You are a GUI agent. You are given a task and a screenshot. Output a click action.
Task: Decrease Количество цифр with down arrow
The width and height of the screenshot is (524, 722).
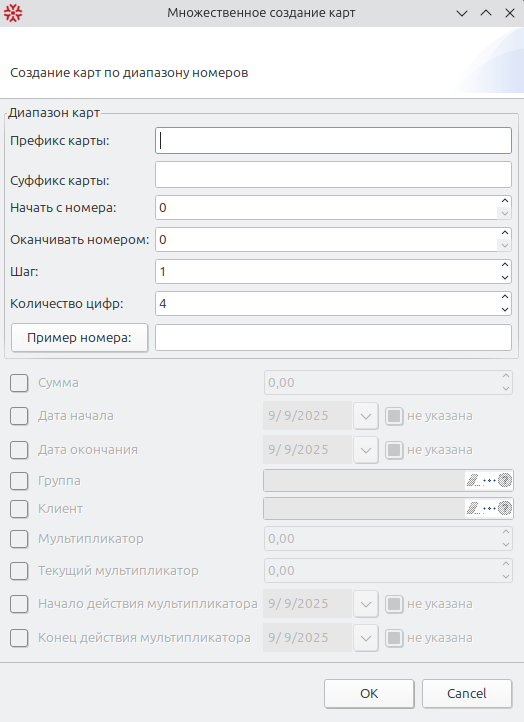pos(505,309)
